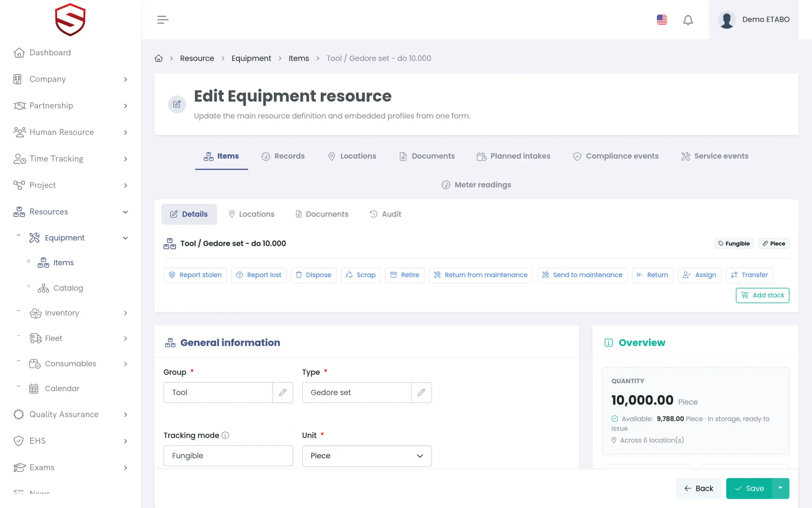The height and width of the screenshot is (508, 812).
Task: Click the Items boxes icon in sidebar
Action: 43,262
